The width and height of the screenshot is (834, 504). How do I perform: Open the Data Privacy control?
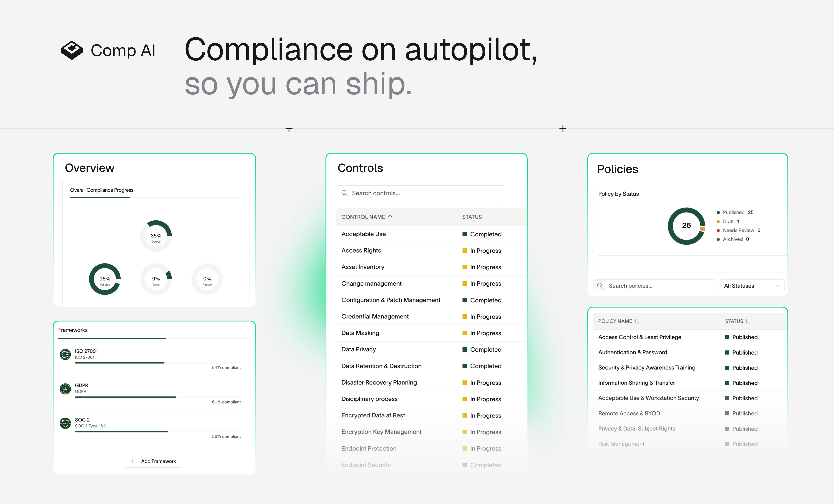[359, 350]
